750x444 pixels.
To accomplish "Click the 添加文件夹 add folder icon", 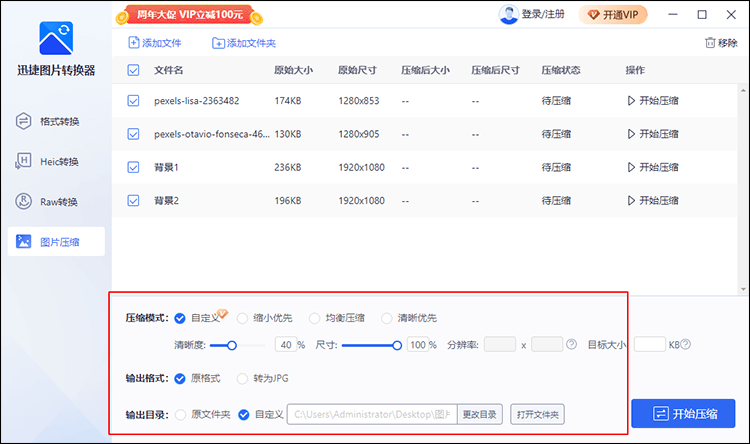I will point(218,43).
